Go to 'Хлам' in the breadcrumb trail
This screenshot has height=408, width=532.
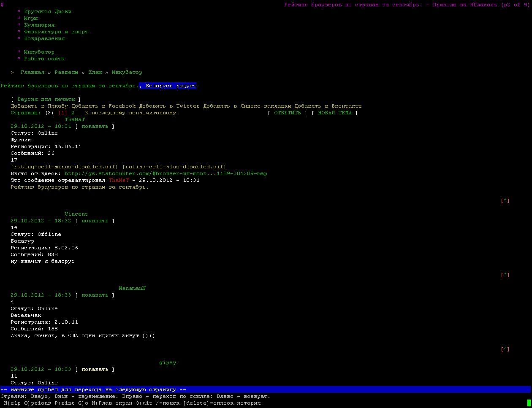tap(95, 72)
